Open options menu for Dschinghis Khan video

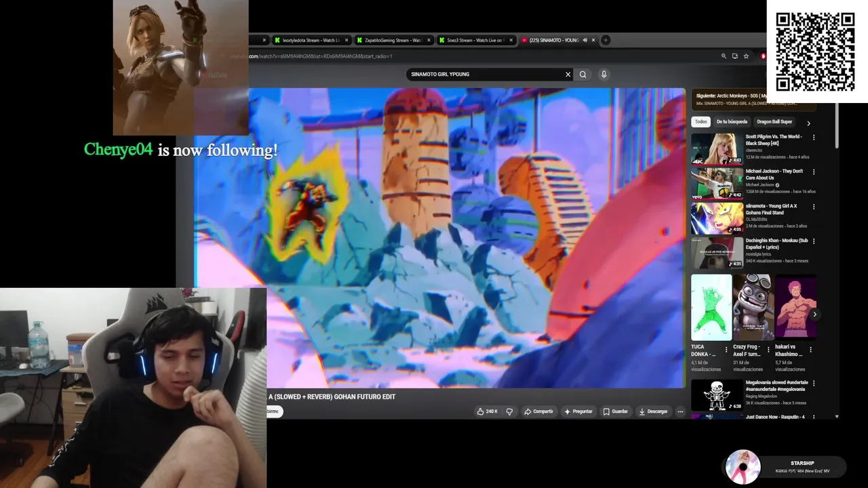[814, 241]
